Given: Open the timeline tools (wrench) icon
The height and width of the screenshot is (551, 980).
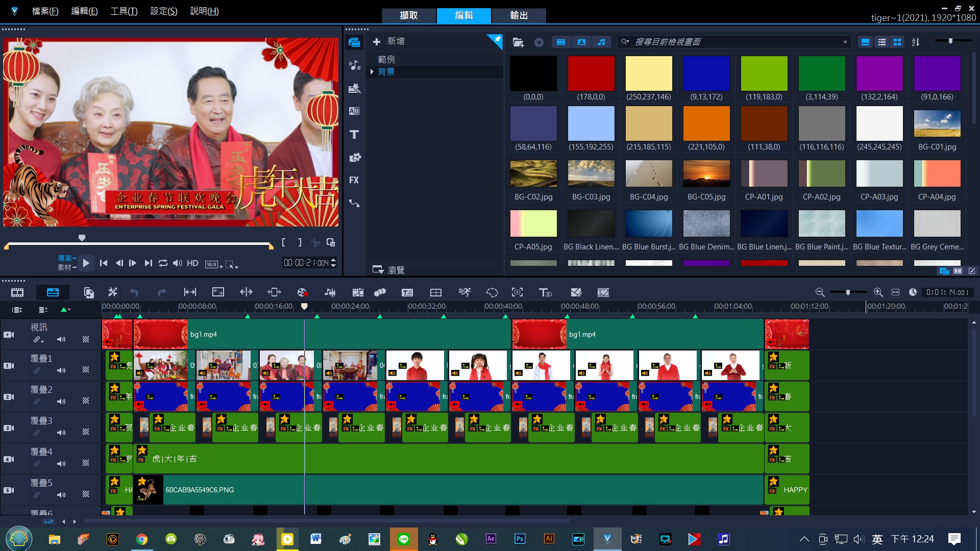Looking at the screenshot, I should pyautogui.click(x=113, y=292).
